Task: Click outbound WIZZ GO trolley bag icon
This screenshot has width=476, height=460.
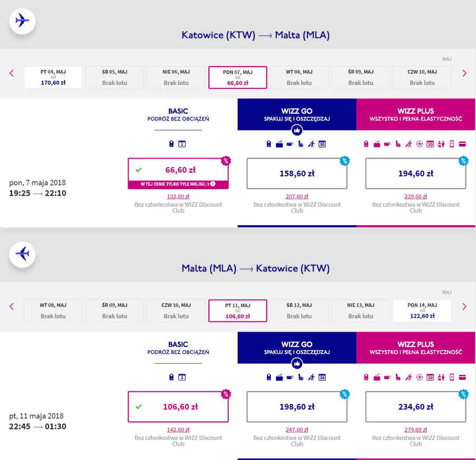Action: (x=279, y=144)
